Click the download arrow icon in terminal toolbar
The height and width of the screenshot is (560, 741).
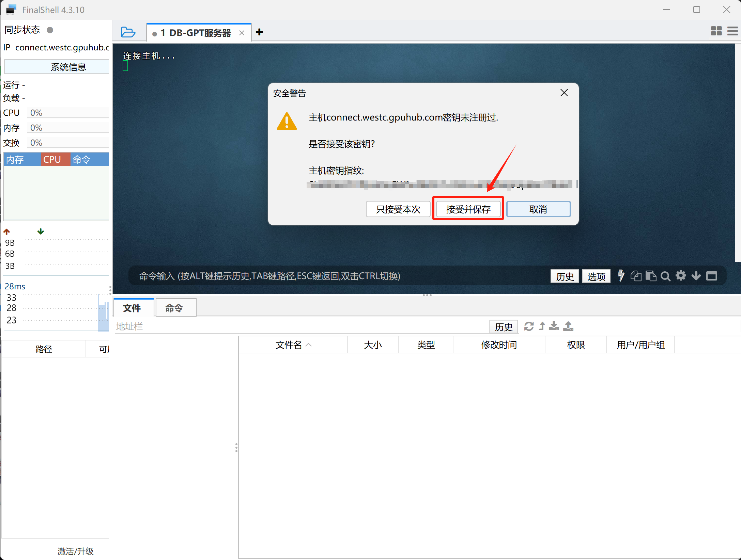tap(696, 276)
